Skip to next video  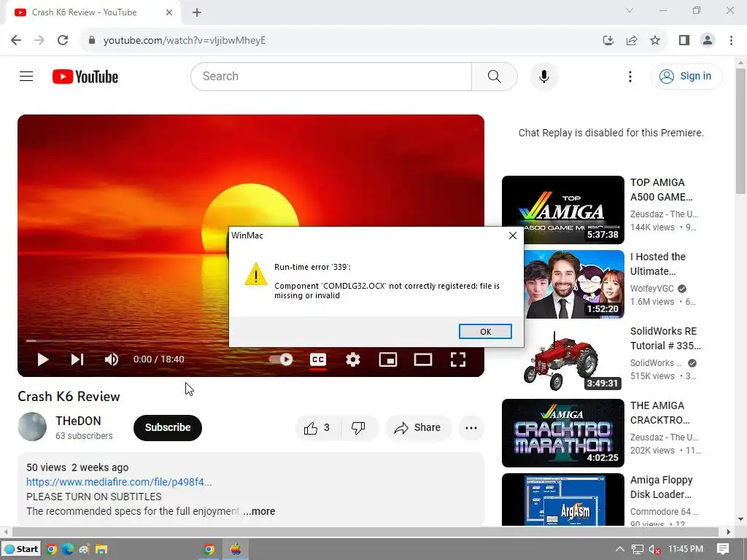pyautogui.click(x=77, y=359)
